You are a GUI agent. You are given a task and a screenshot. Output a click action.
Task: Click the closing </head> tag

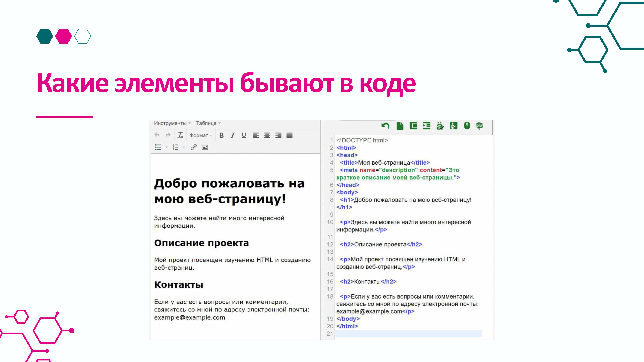pos(348,185)
